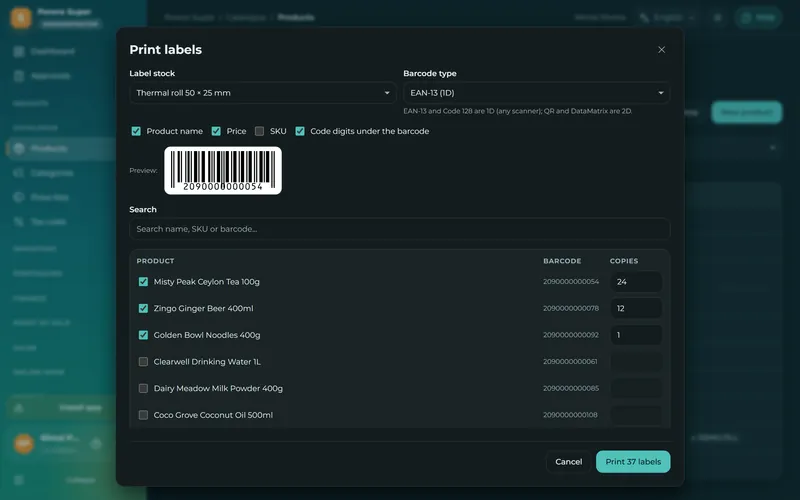Click the EAN-13 and Code 128 hint text

click(518, 111)
